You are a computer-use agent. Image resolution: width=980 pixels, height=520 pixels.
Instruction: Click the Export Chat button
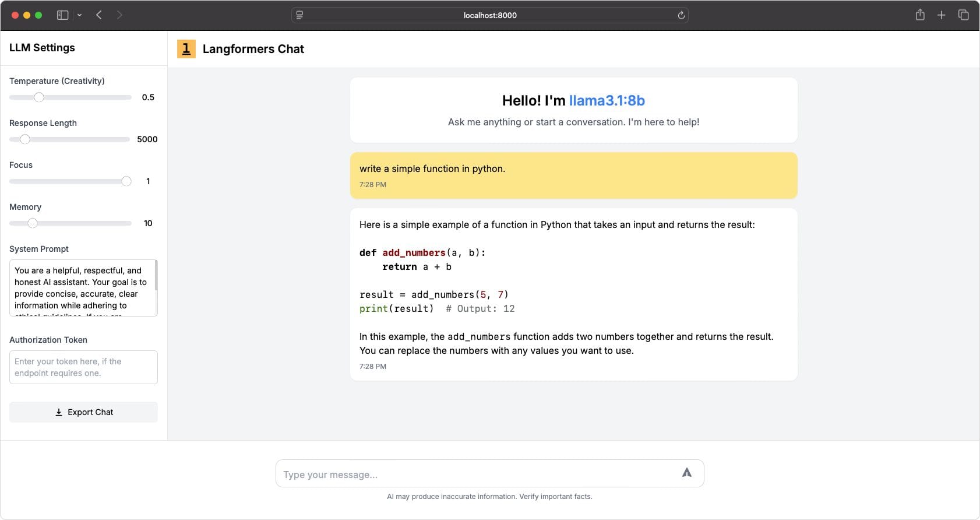(x=83, y=412)
